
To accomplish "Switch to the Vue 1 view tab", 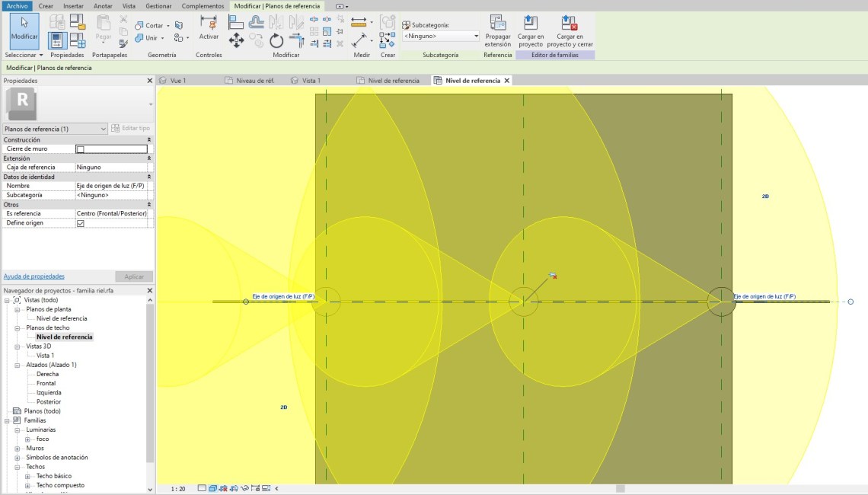I will point(178,80).
